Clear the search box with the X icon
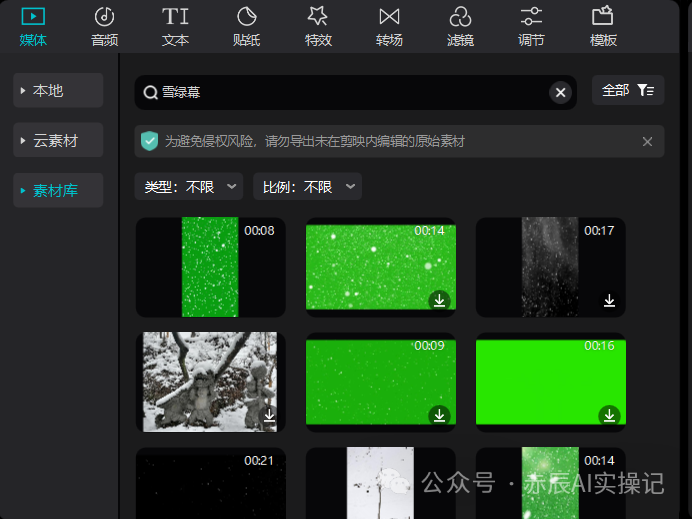This screenshot has width=692, height=519. coord(560,92)
